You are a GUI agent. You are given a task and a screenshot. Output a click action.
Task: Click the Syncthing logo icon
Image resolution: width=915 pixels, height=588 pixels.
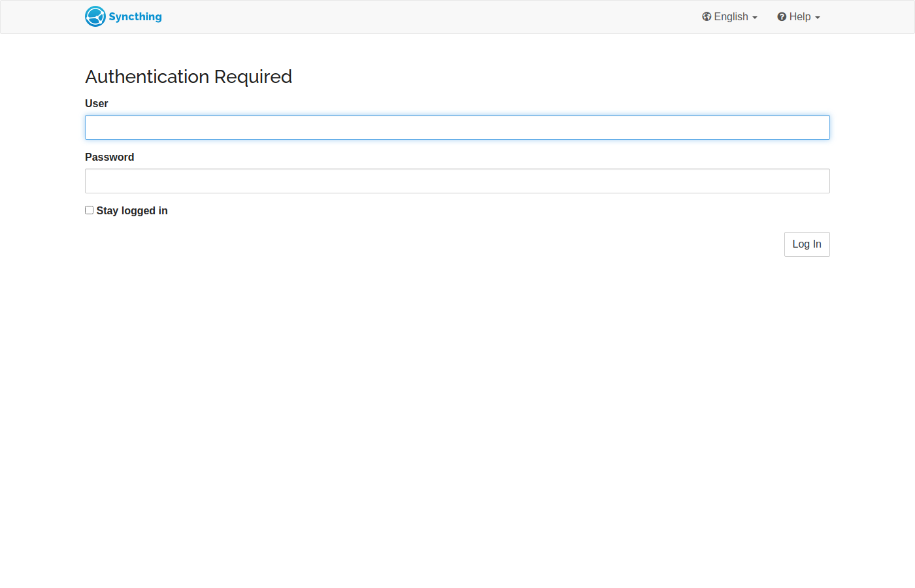pos(95,16)
